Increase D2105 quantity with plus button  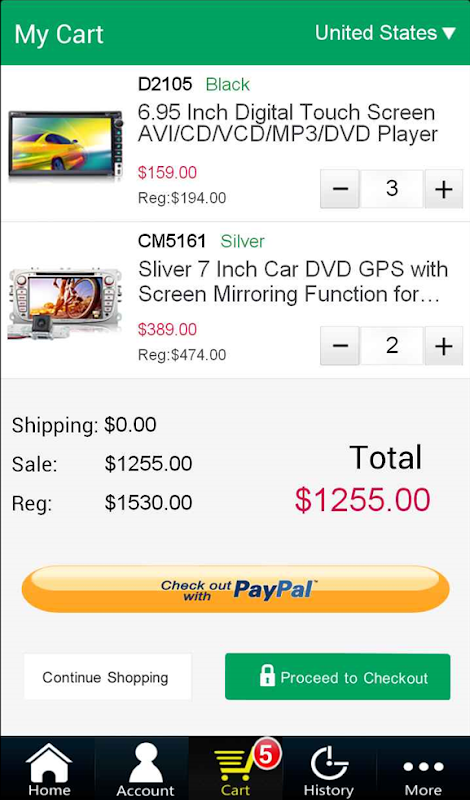(443, 189)
